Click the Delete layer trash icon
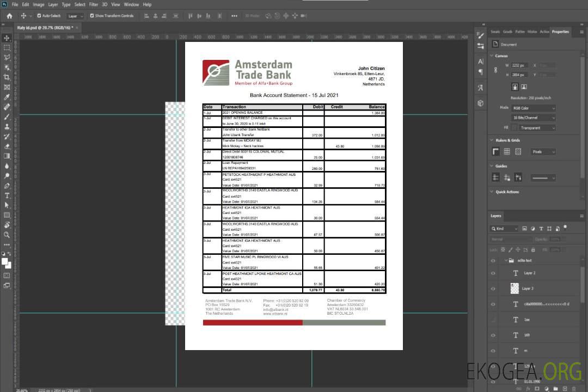The image size is (588, 392). pos(574,389)
